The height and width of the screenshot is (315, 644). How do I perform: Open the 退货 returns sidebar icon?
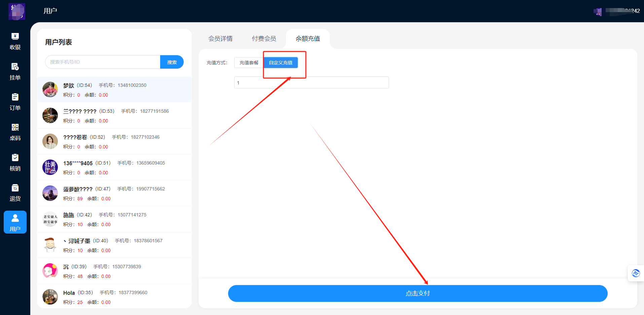[x=15, y=193]
